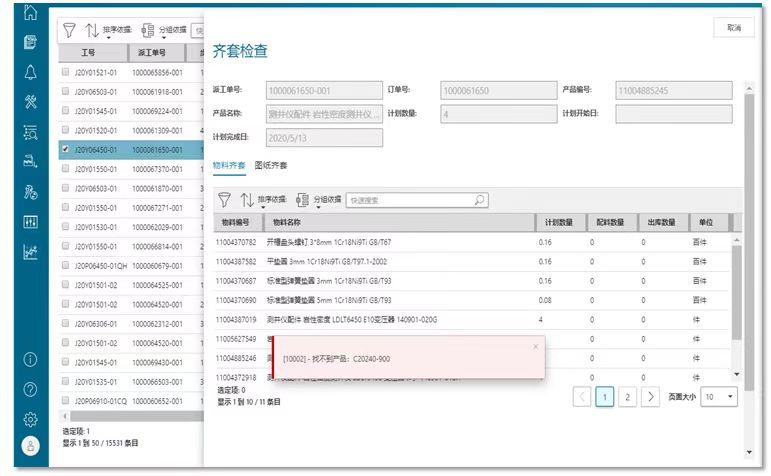Uncheck the checkbox for row J20Y06450-01
This screenshot has height=476, width=771.
click(x=66, y=149)
